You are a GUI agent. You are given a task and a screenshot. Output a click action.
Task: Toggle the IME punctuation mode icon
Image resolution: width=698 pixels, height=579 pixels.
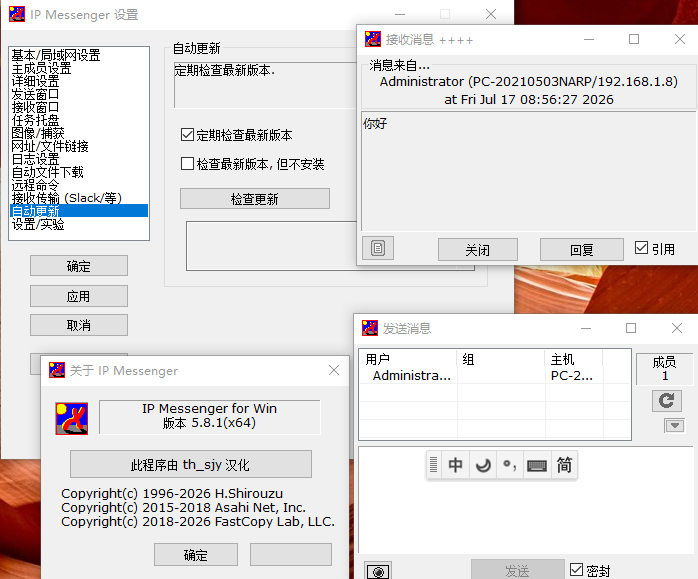click(510, 465)
